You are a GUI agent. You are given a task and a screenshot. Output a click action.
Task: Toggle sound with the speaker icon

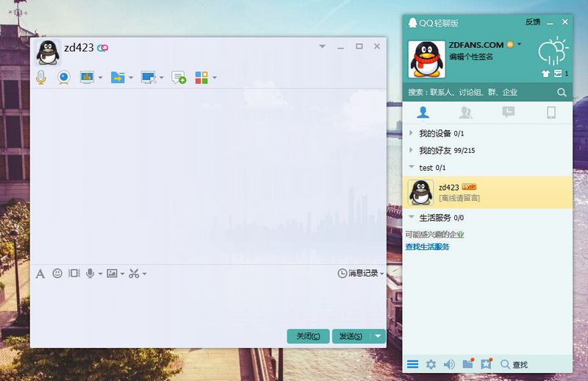[x=449, y=364]
